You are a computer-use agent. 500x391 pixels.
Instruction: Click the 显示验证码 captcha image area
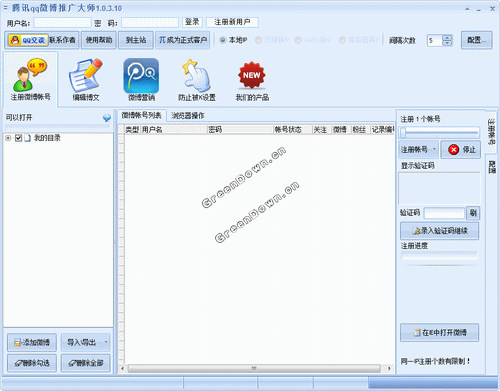(439, 189)
